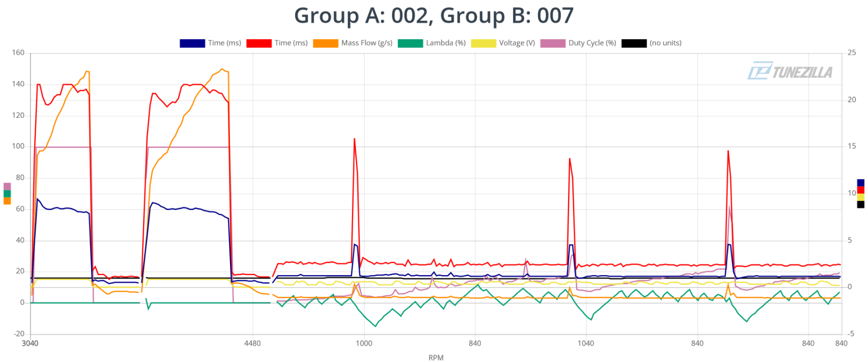Click yellow square on right axis indicator
The height and width of the screenshot is (362, 868).
coord(860,198)
